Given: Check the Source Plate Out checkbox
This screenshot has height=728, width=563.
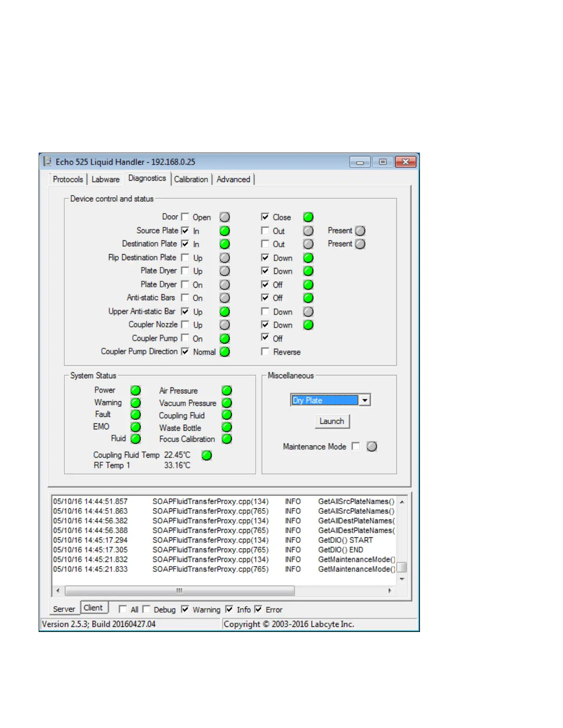Looking at the screenshot, I should coord(265,230).
